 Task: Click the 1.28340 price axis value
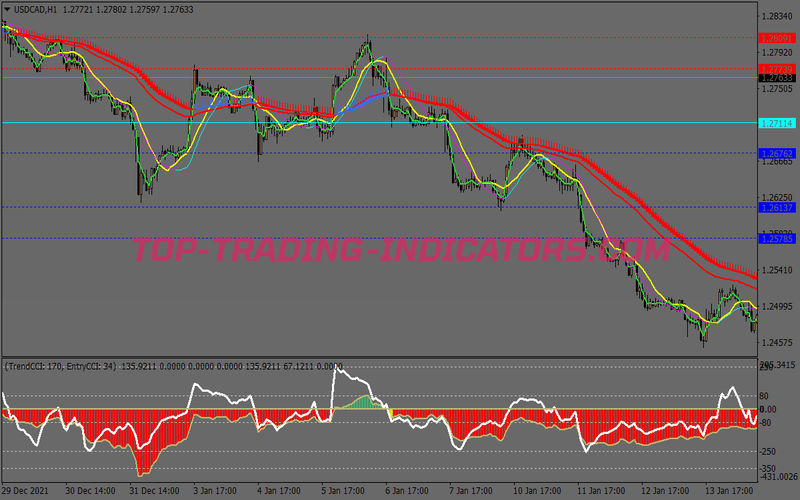(777, 16)
